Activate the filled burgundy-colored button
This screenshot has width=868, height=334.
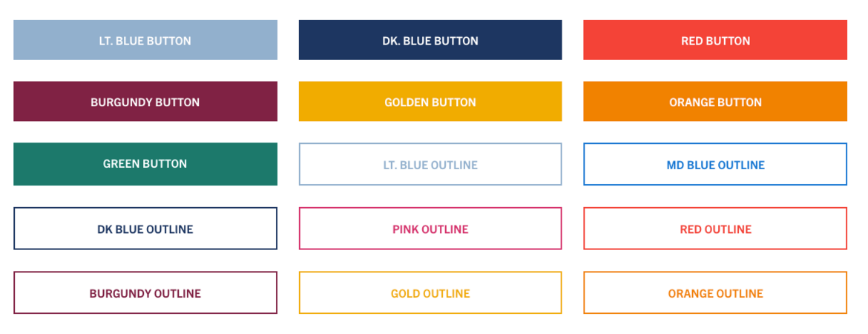point(145,102)
